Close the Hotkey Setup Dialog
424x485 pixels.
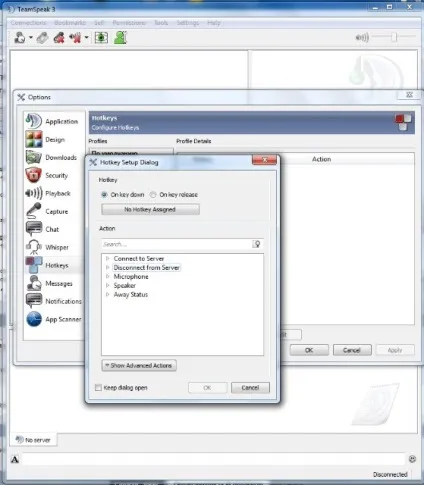(x=265, y=160)
